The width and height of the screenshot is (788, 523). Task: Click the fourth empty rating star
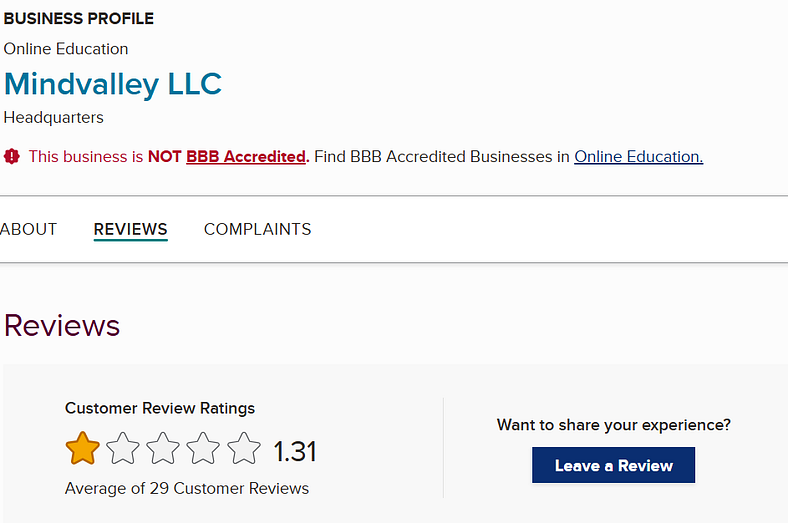tap(203, 449)
